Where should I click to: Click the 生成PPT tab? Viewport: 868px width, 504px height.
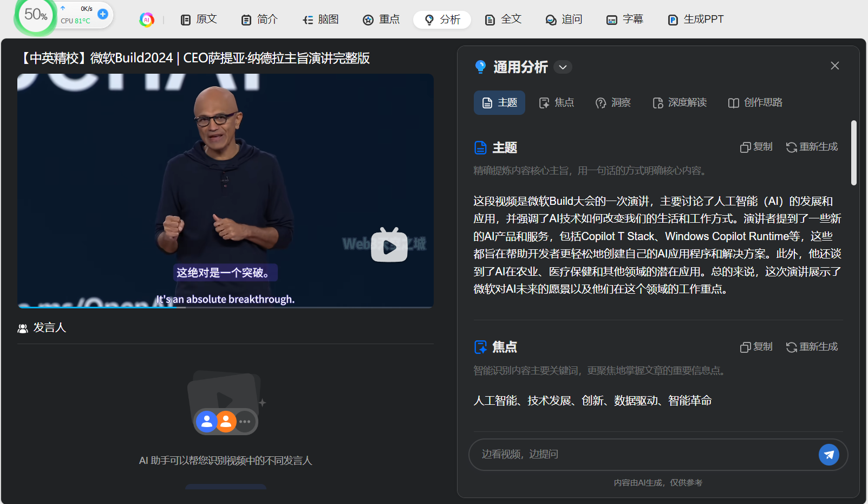click(x=695, y=20)
